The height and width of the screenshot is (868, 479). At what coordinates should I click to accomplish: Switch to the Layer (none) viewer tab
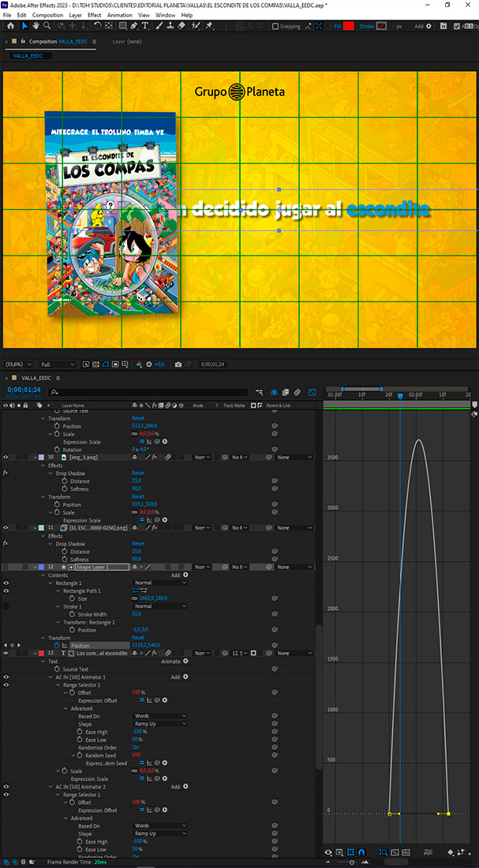pyautogui.click(x=127, y=42)
